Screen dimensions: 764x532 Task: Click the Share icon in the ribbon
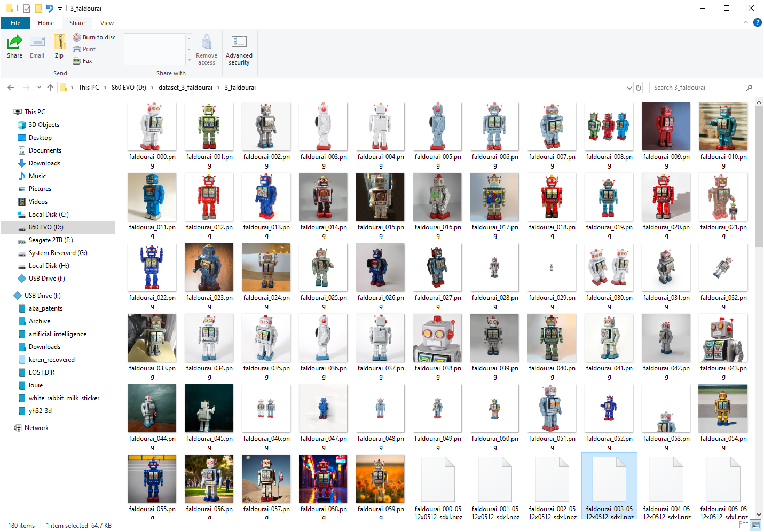pos(14,46)
